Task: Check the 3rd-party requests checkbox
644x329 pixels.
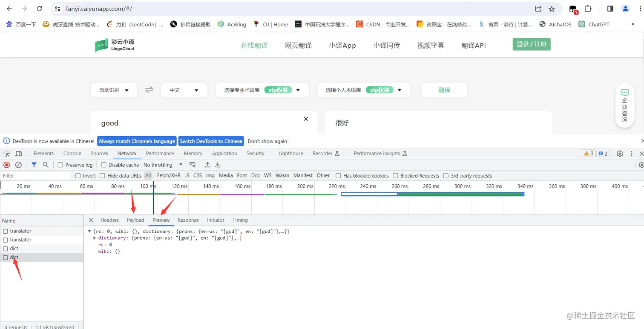Action: [x=446, y=176]
